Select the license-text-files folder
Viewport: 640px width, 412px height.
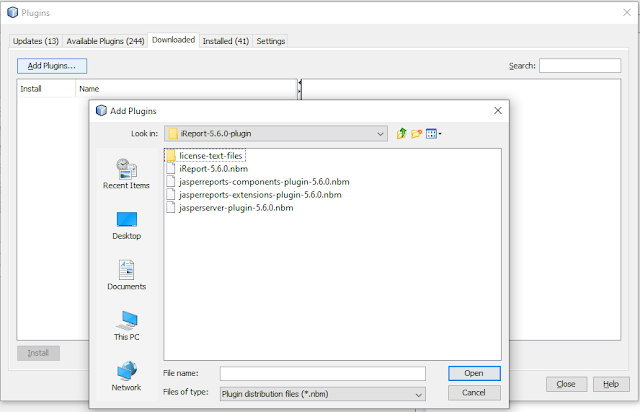coord(205,156)
